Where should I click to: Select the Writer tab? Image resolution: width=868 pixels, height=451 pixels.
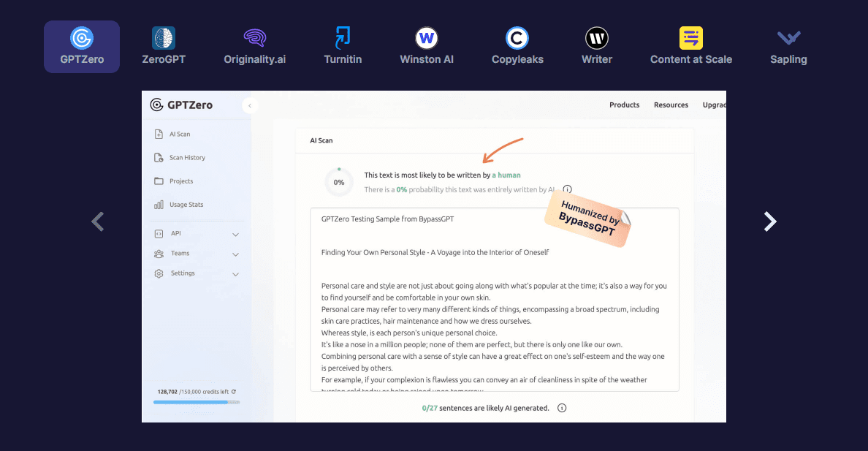click(x=597, y=47)
